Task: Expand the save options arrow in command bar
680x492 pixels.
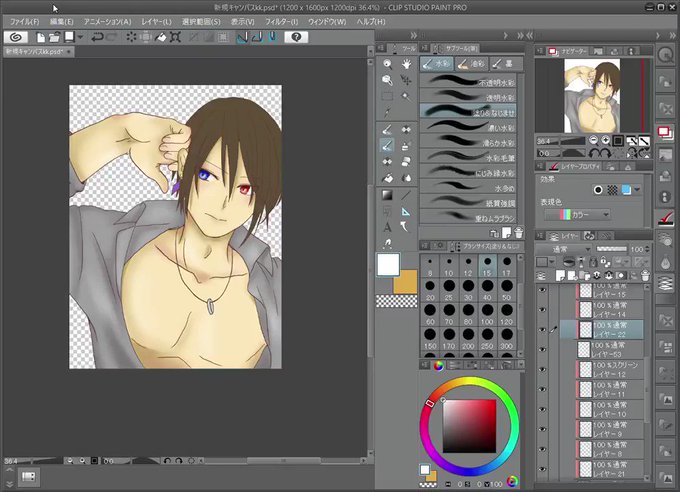Action: pos(81,37)
